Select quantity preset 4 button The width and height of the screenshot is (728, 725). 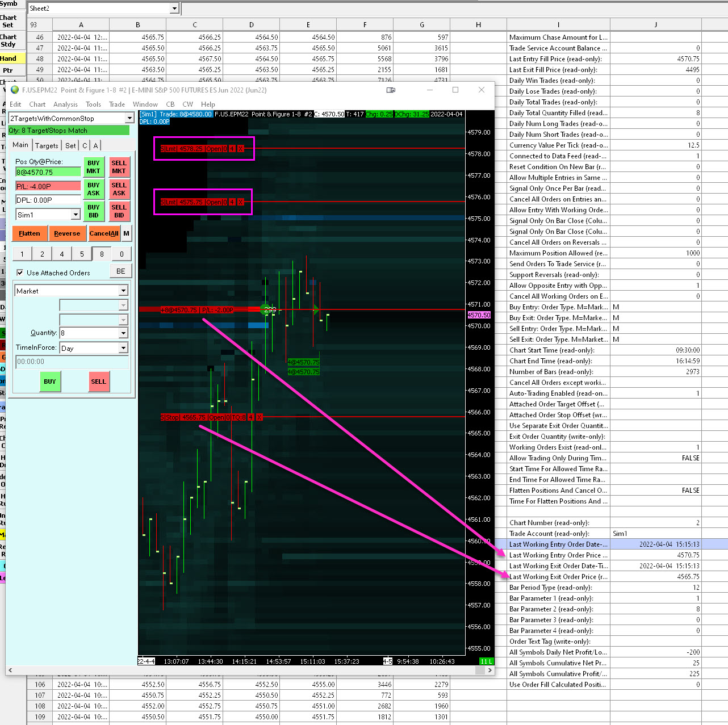(62, 254)
